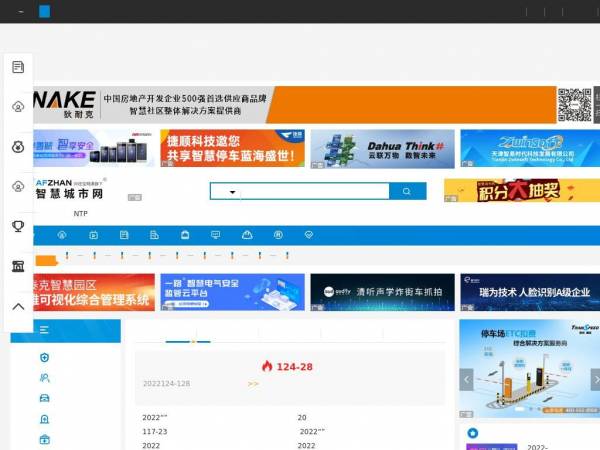Click the hamburger menu icon on blue category header
This screenshot has width=600, height=450.
(44, 329)
